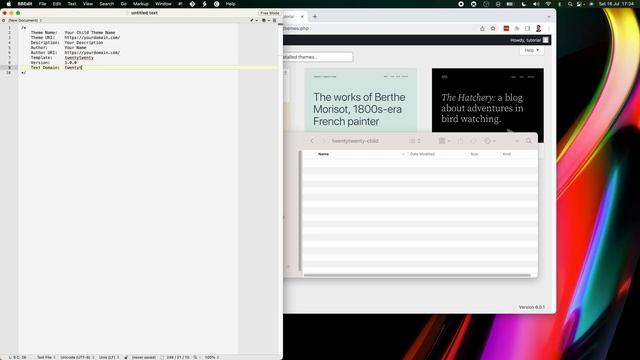Viewport: 640px width, 360px height.
Task: Click the share icon in browser address bar
Action: pyautogui.click(x=482, y=29)
